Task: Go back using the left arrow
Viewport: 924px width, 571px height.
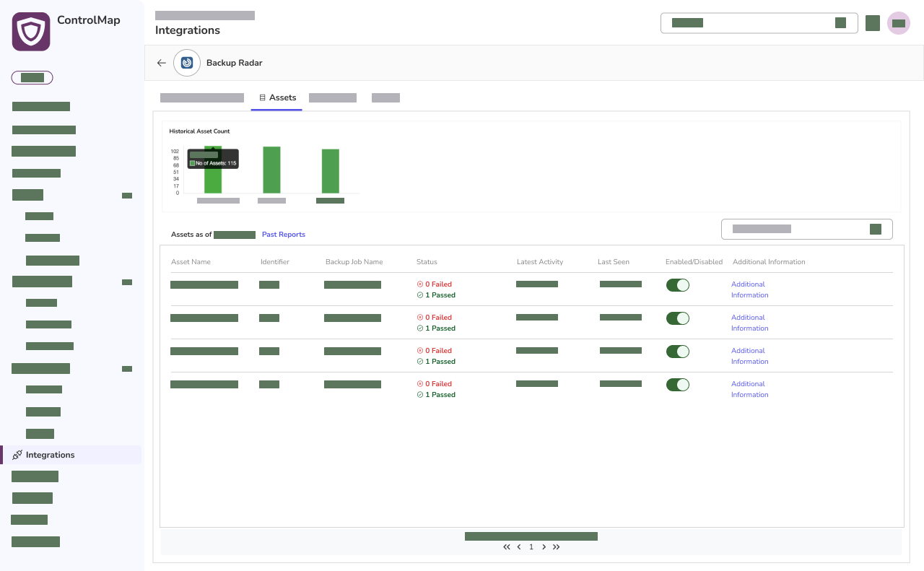Action: pyautogui.click(x=162, y=63)
